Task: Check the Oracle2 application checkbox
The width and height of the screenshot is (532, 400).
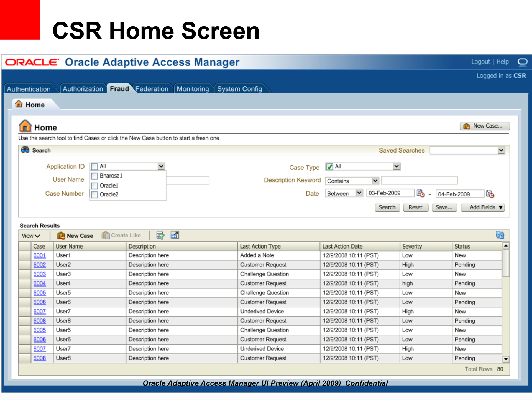Action: [x=94, y=194]
